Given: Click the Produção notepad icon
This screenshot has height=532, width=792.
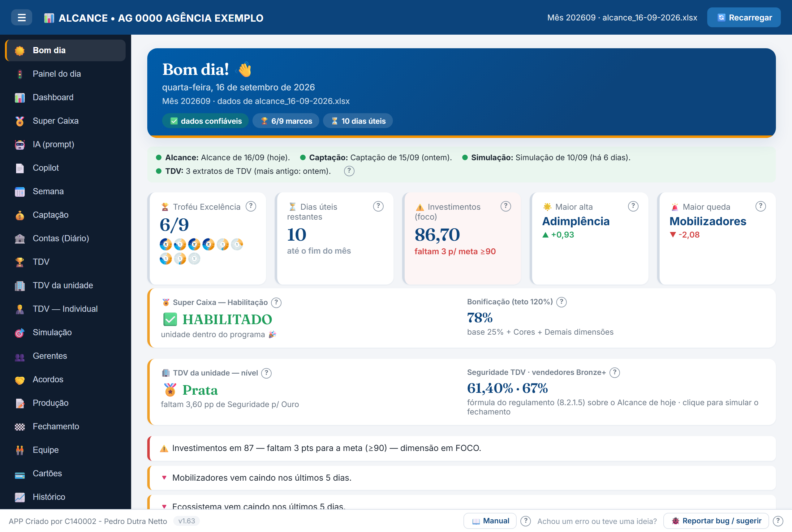Looking at the screenshot, I should [20, 403].
